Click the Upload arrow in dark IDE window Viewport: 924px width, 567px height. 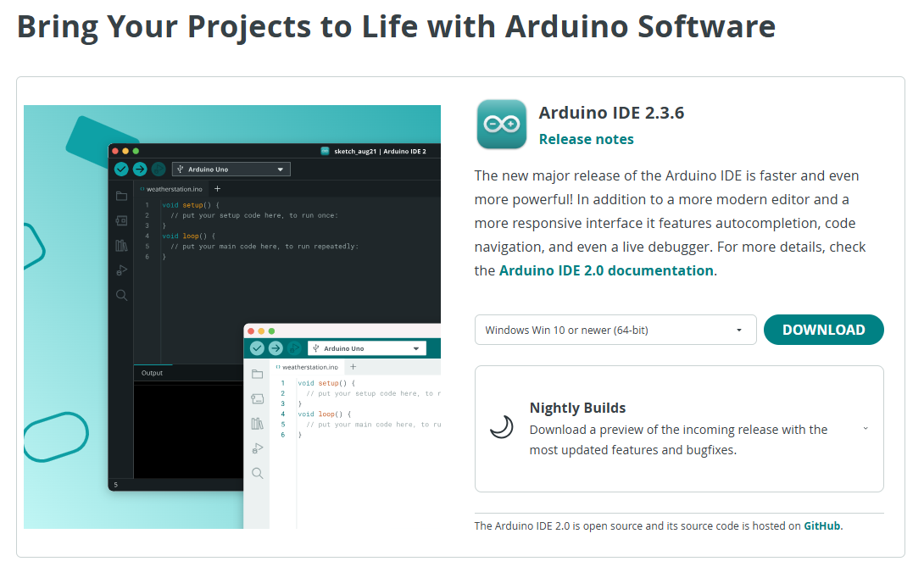[140, 170]
